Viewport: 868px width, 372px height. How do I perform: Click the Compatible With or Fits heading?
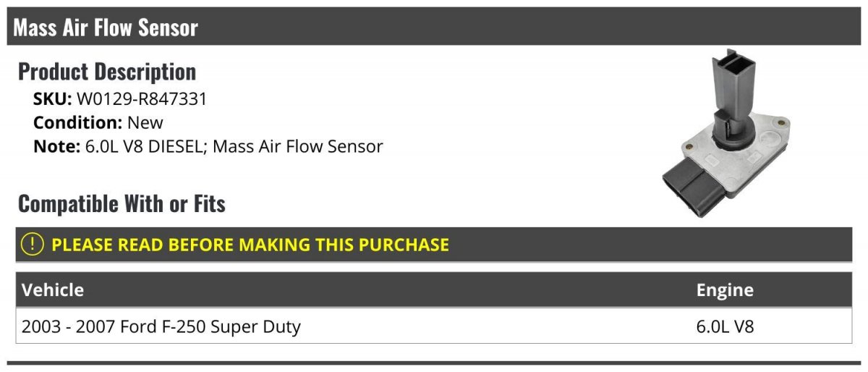(122, 204)
